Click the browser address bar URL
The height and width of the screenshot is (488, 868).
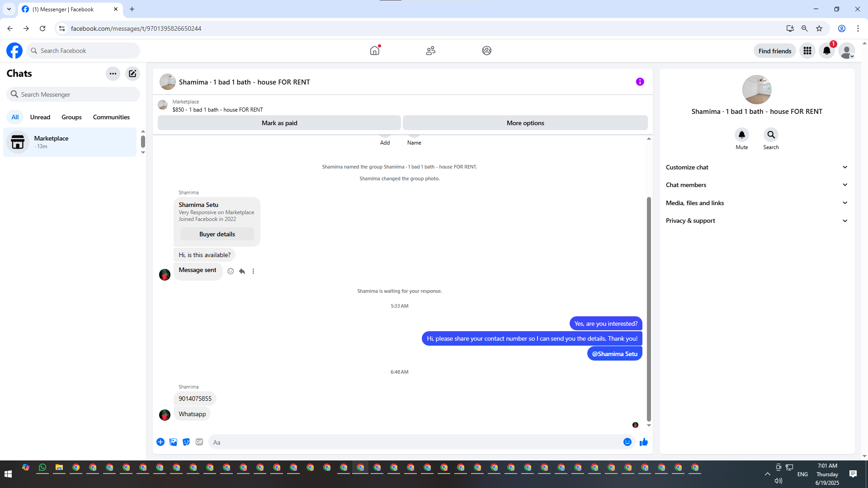(136, 28)
